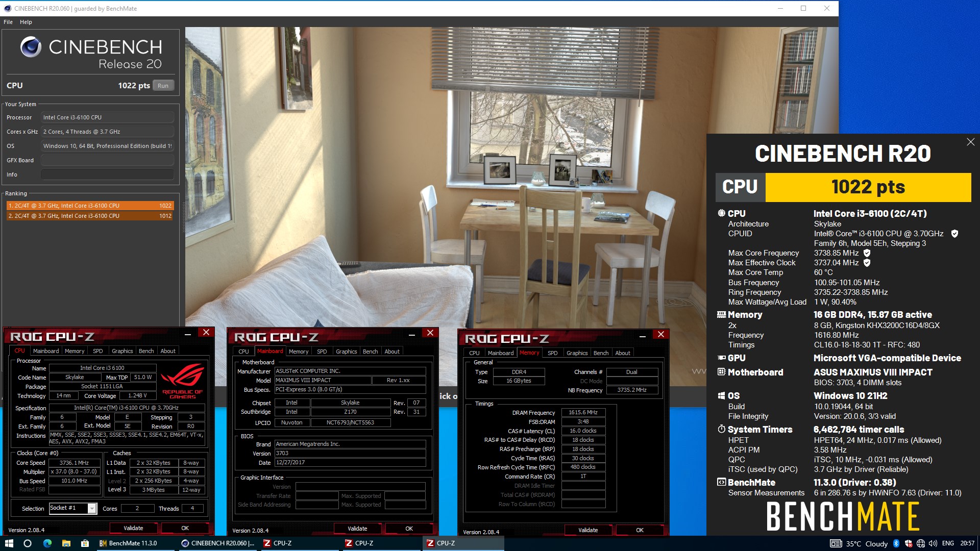The width and height of the screenshot is (980, 551).
Task: Click Validate in the middle CPU-Z window
Action: click(x=357, y=529)
